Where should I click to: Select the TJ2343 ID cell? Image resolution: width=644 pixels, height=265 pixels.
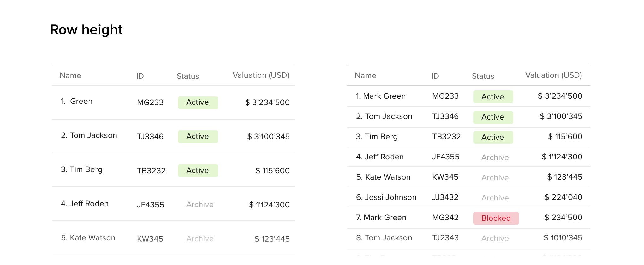[x=445, y=238]
